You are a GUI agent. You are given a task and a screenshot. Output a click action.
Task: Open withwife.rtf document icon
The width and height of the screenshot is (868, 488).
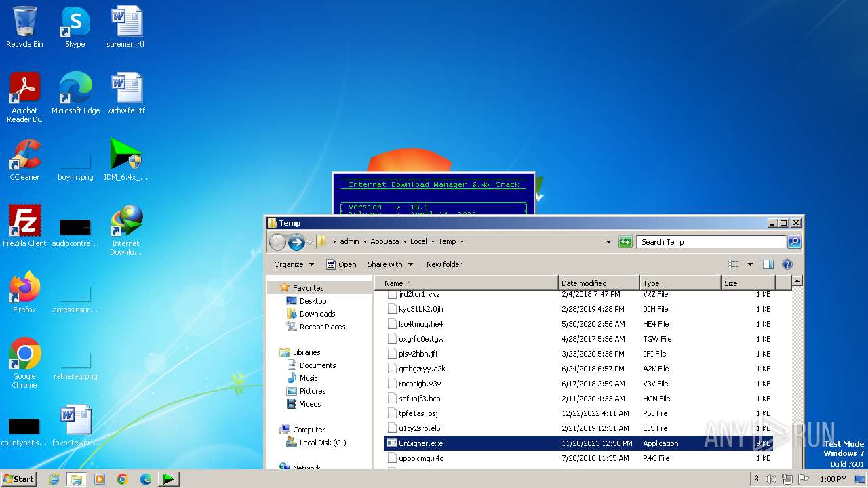point(126,93)
